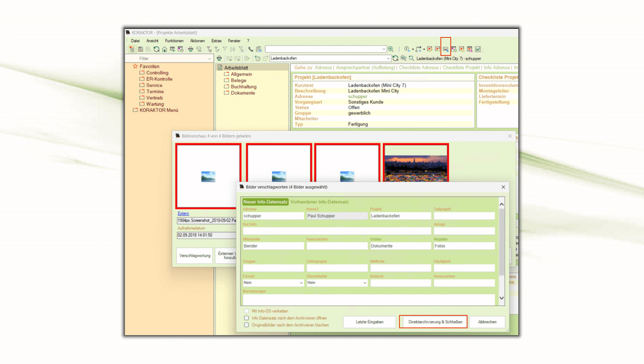Open the Funktionen menu

[x=174, y=41]
